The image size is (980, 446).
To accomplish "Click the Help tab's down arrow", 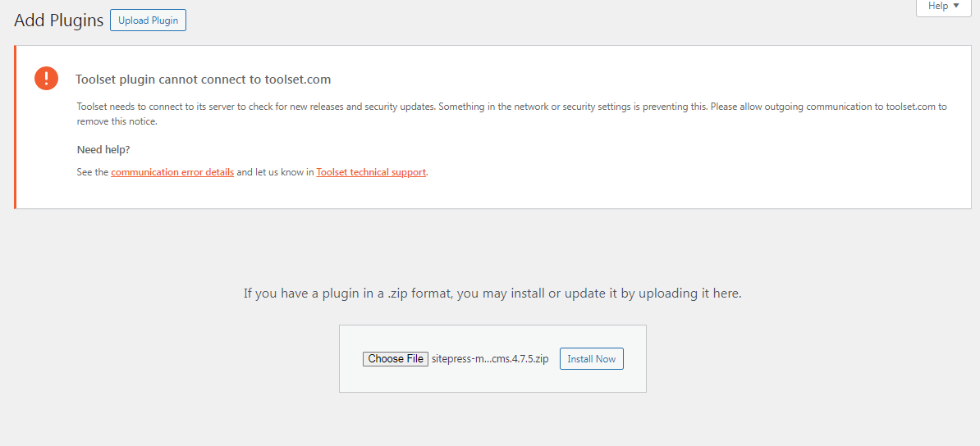I will [x=956, y=6].
